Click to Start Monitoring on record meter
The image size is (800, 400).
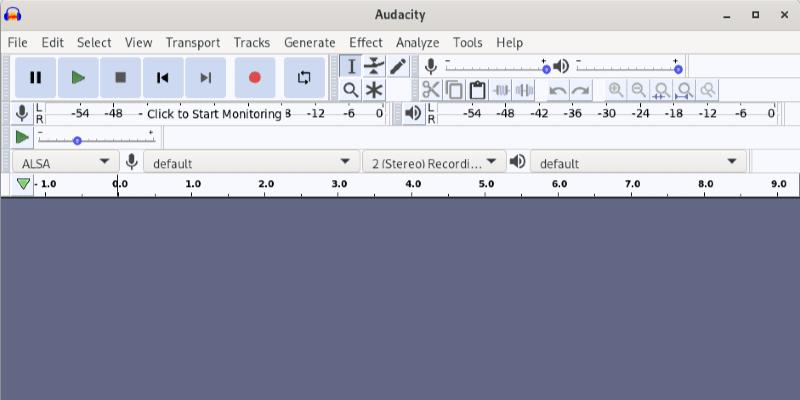click(214, 114)
